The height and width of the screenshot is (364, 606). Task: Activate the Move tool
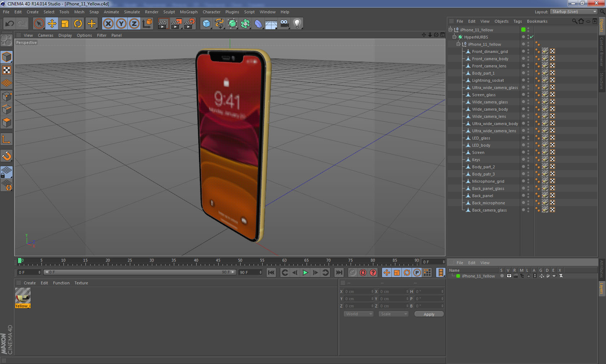click(52, 24)
